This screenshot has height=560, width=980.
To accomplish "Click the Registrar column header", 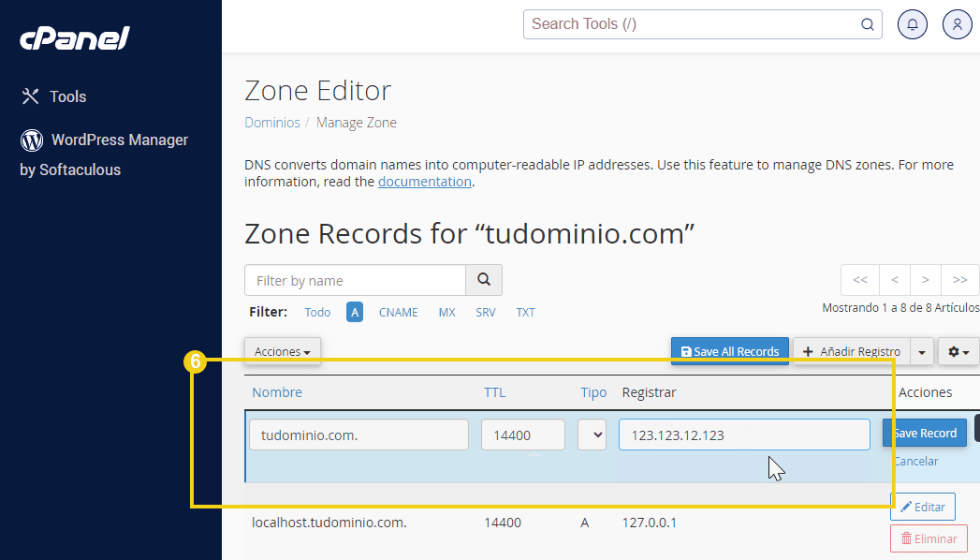I will [649, 392].
